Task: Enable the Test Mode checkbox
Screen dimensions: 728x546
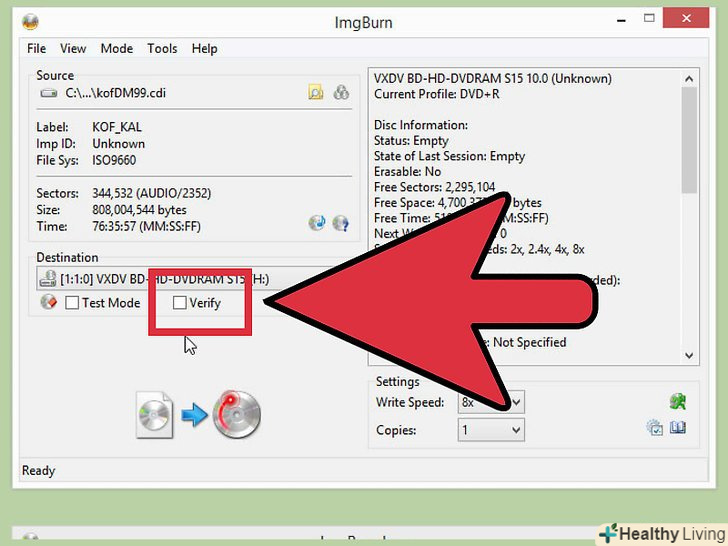Action: (72, 303)
